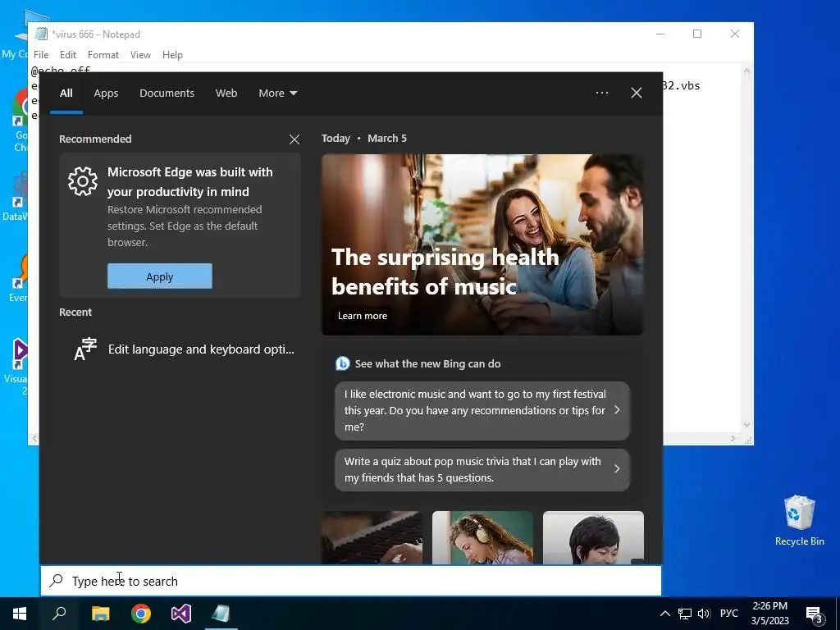Switch input language via РУС indicator
This screenshot has height=630, width=840.
point(729,614)
